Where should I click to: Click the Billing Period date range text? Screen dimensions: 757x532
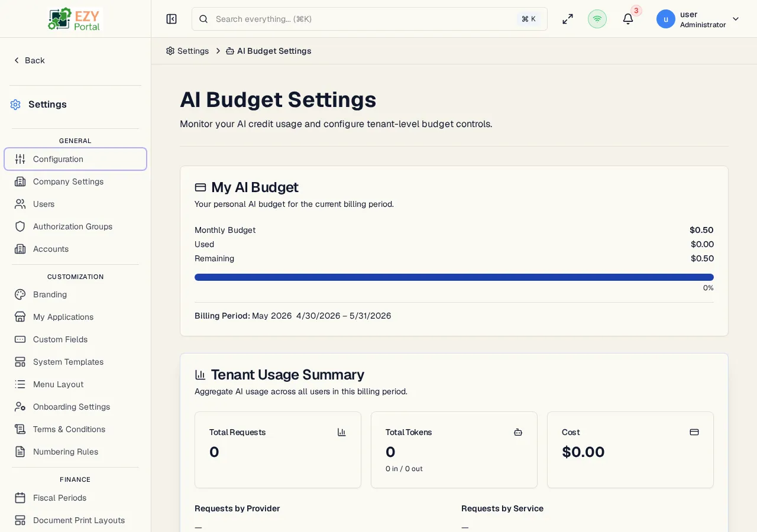[x=344, y=316]
